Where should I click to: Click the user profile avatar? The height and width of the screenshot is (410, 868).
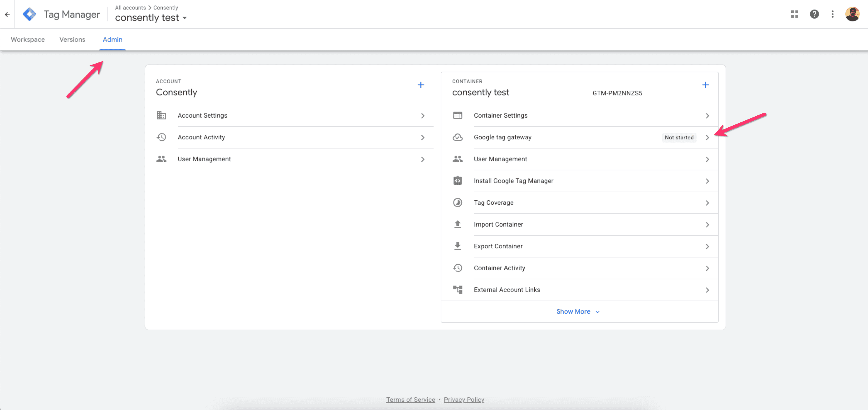pyautogui.click(x=852, y=14)
